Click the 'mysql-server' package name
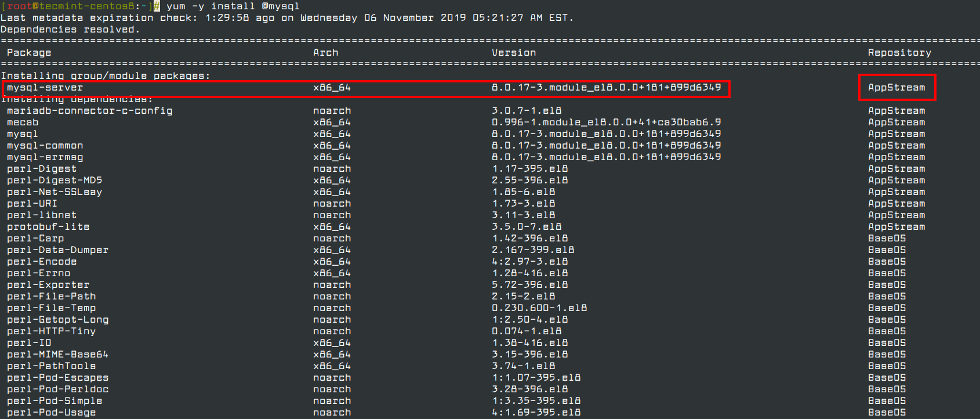The width and height of the screenshot is (980, 419). click(x=45, y=88)
